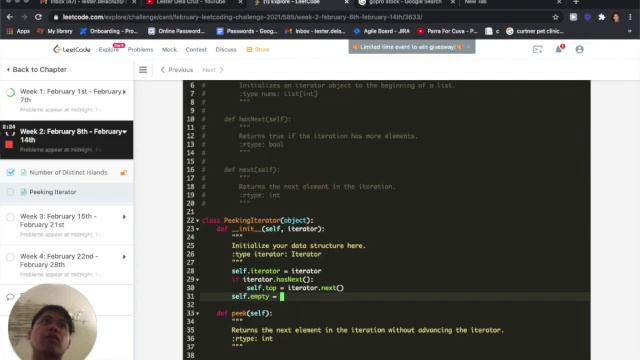Toggle the Number of Distinct Islands checkbox
The width and height of the screenshot is (640, 360).
[11, 172]
